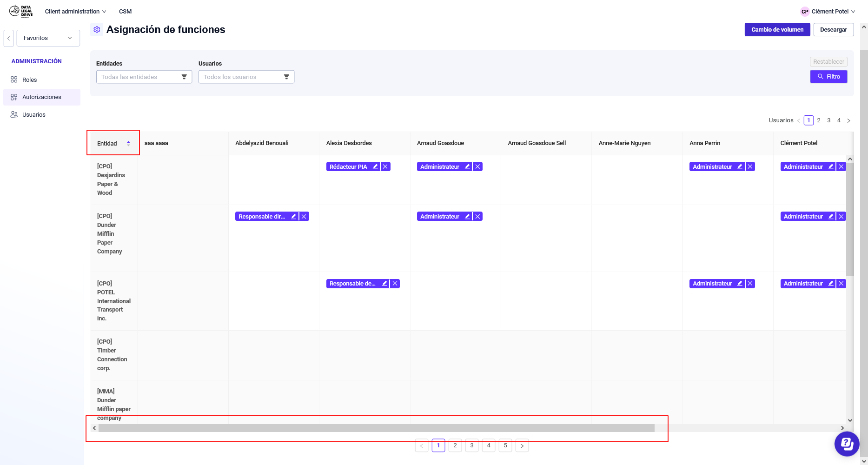Screen dimensions: 868x465
Task: Select current Usuarios page 1
Action: (808, 120)
